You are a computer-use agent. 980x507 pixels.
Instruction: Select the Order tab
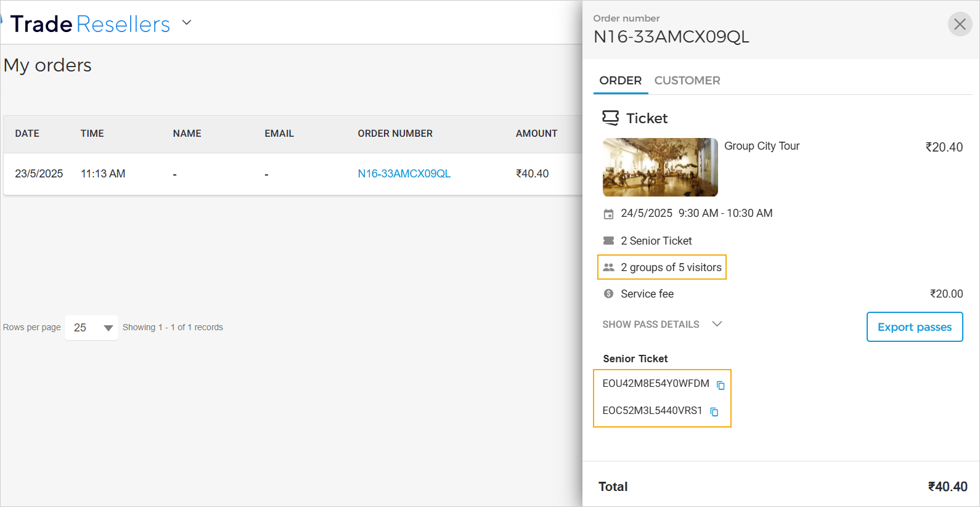click(x=620, y=81)
